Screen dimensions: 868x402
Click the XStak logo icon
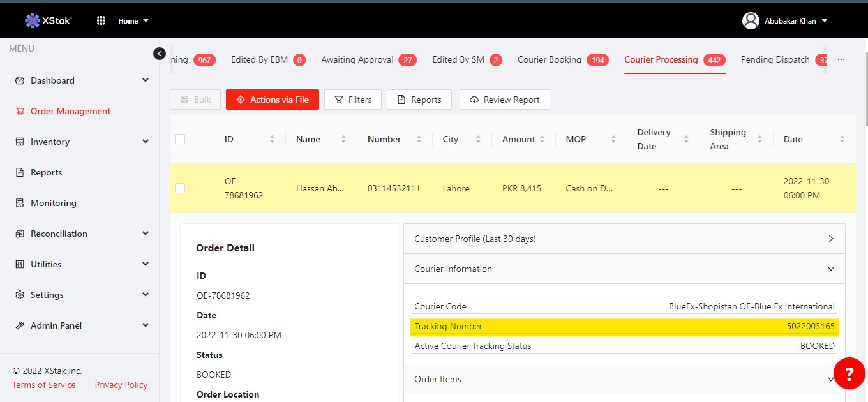33,20
